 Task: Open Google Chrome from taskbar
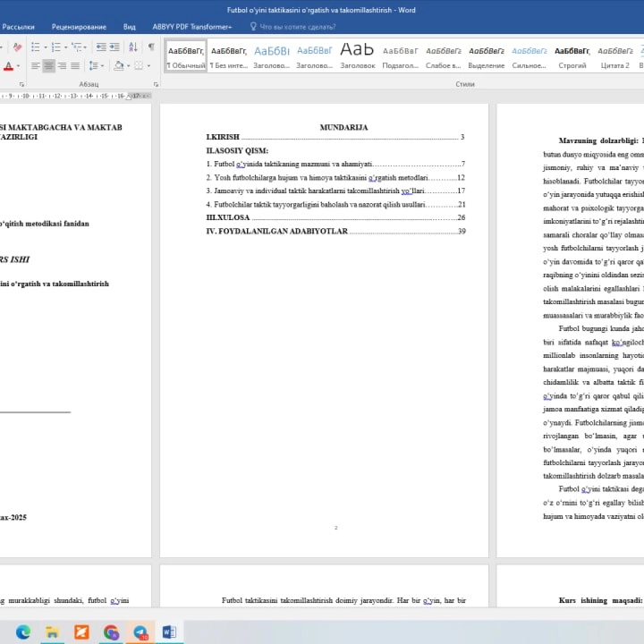pyautogui.click(x=111, y=631)
